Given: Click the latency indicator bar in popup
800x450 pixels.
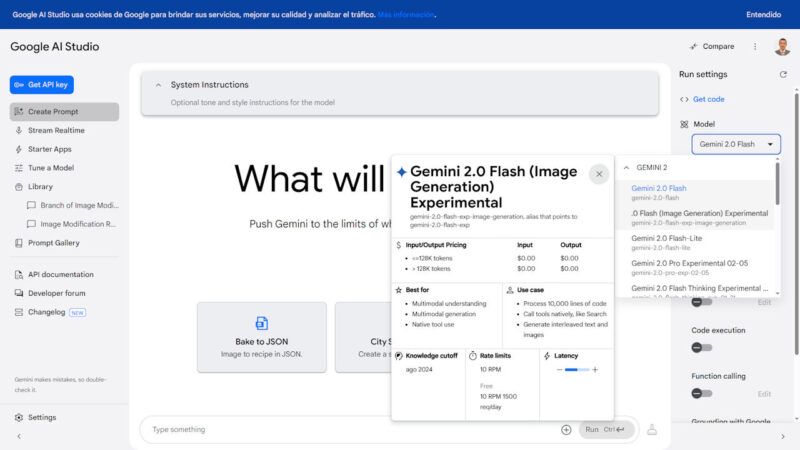Looking at the screenshot, I should click(577, 370).
